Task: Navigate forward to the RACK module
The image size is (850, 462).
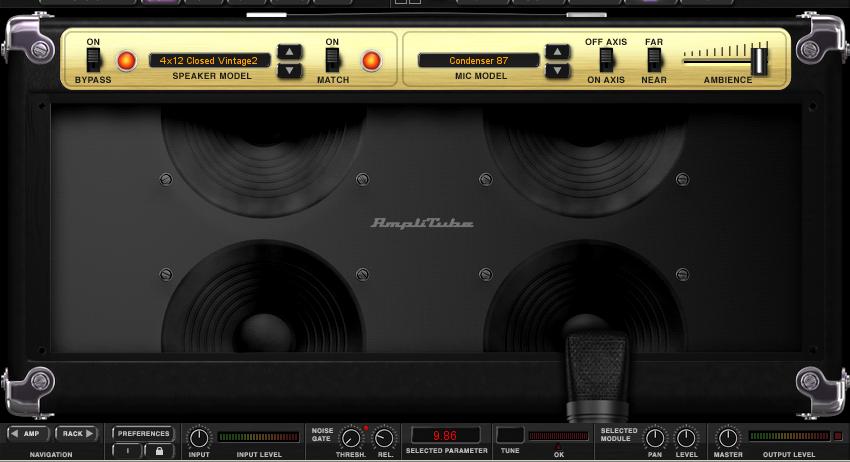Action: 76,434
